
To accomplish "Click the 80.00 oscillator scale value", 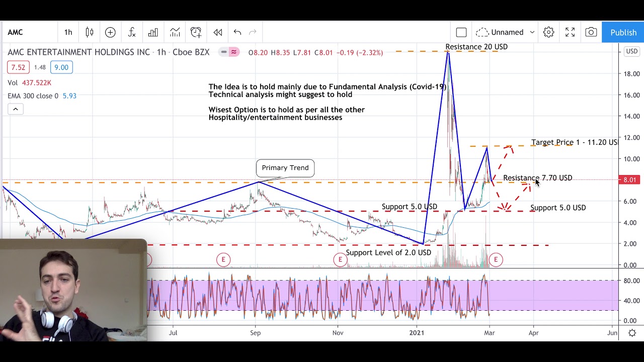I will point(631,281).
